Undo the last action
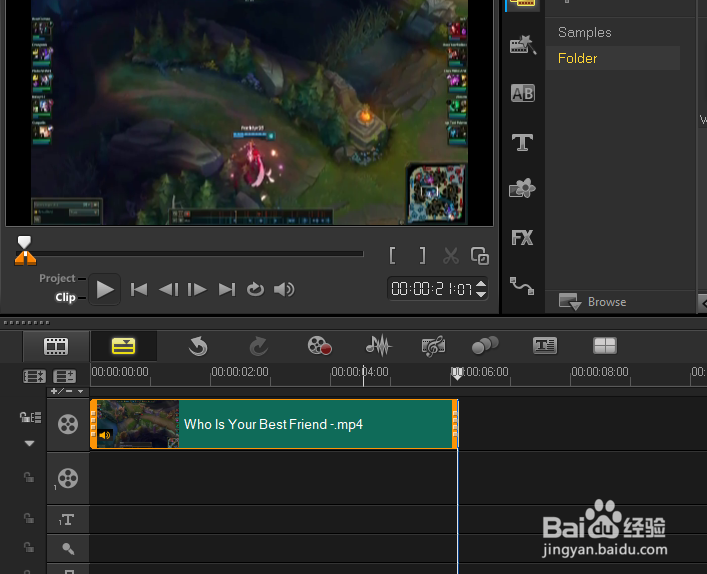The image size is (707, 574). pyautogui.click(x=198, y=346)
